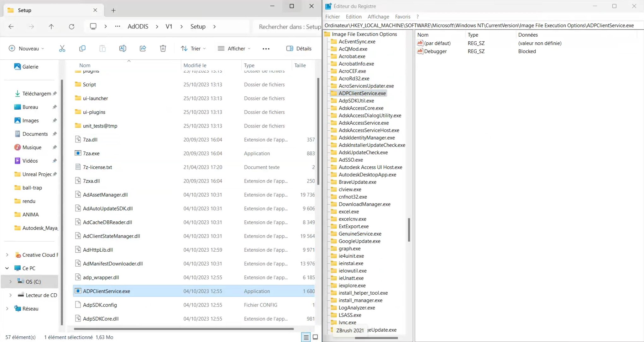Expand the Image File Execution Options key

pos(364,34)
